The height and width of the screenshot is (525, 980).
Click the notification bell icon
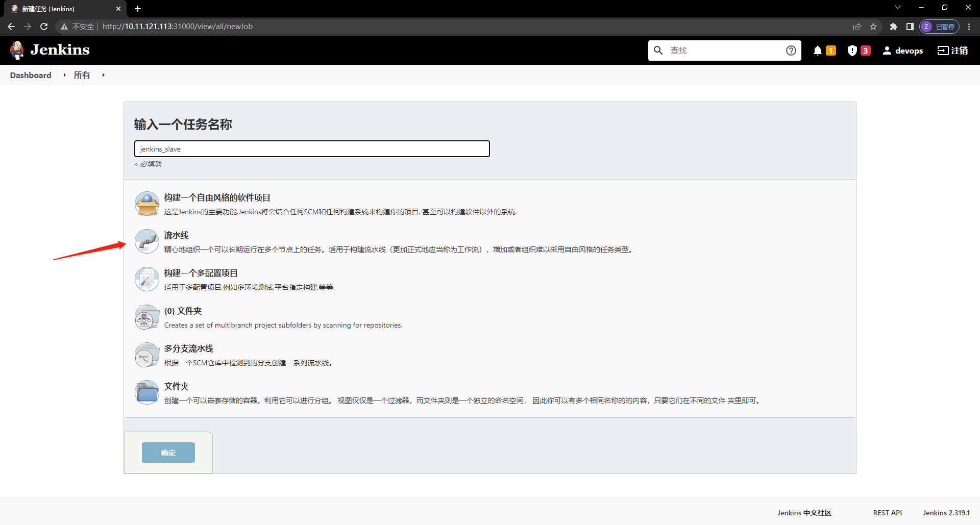(x=817, y=50)
